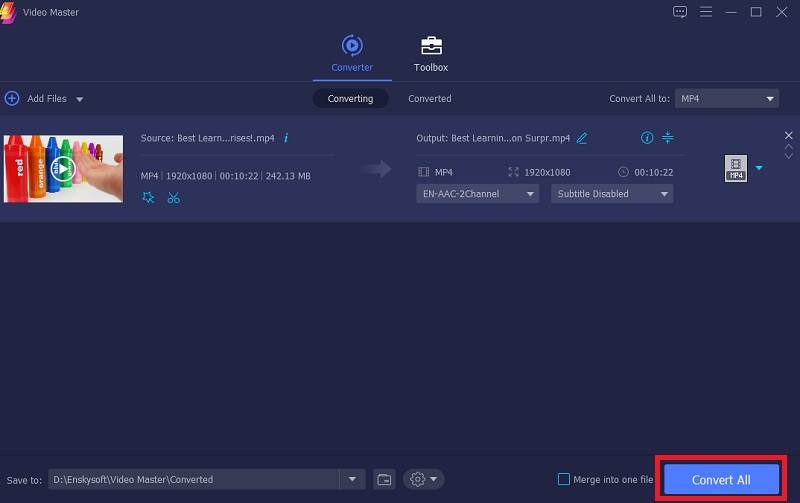This screenshot has height=503, width=800.
Task: Open the video edit effects wand icon
Action: pos(149,197)
